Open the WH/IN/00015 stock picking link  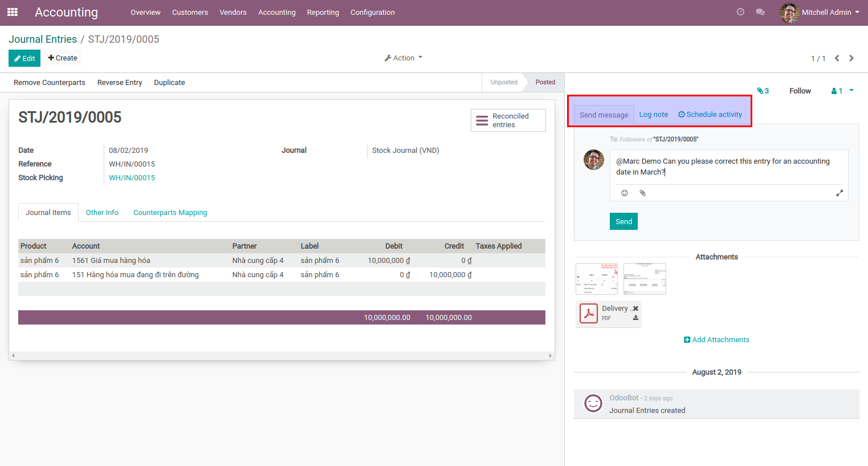point(132,178)
